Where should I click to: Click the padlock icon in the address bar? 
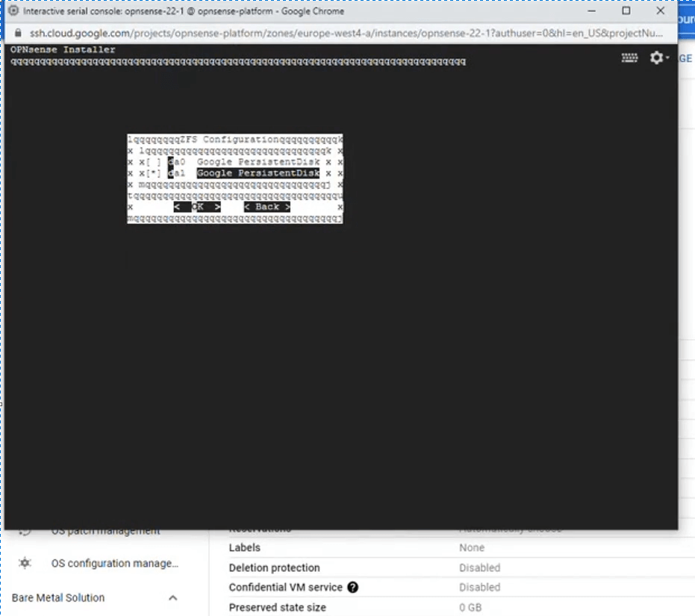click(18, 34)
